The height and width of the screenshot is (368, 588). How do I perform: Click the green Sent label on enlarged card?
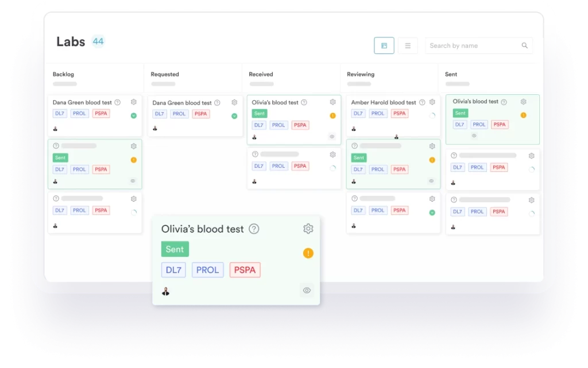pyautogui.click(x=175, y=249)
